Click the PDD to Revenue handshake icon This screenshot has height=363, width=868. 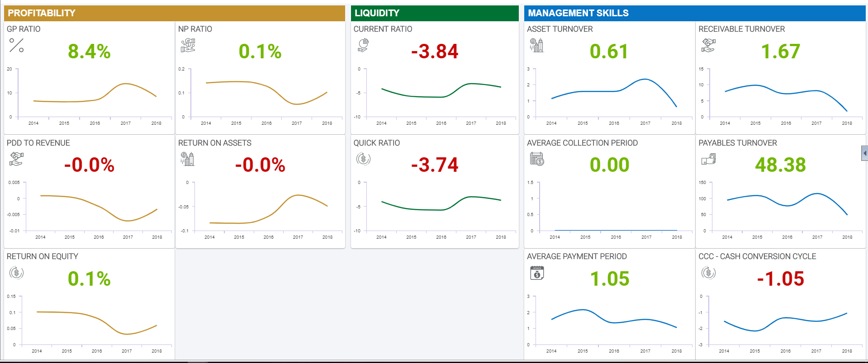point(16,159)
